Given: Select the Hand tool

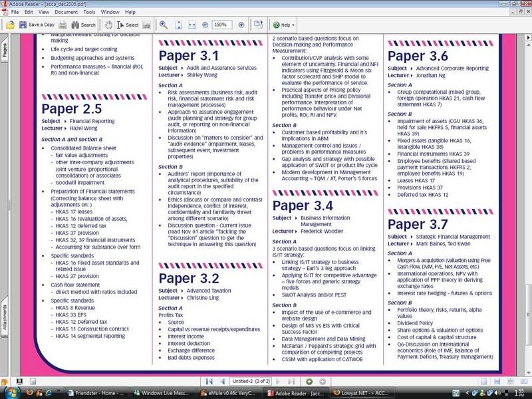Looking at the screenshot, I should tap(108, 25).
